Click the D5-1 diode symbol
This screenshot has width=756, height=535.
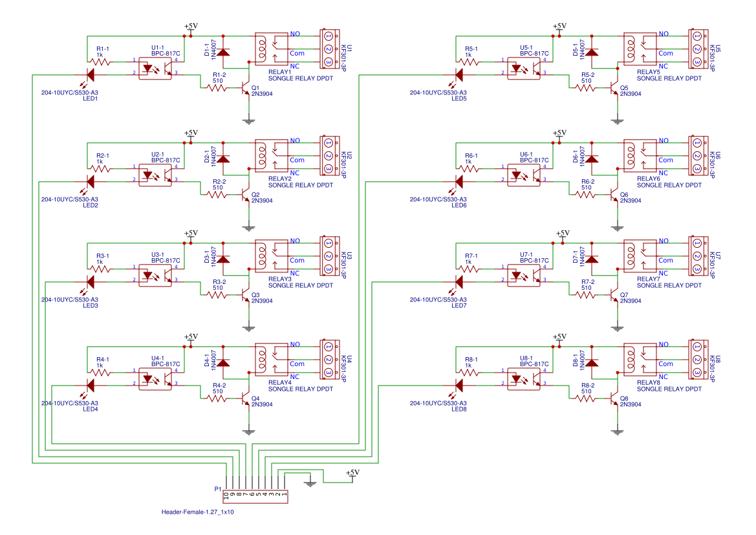click(592, 52)
